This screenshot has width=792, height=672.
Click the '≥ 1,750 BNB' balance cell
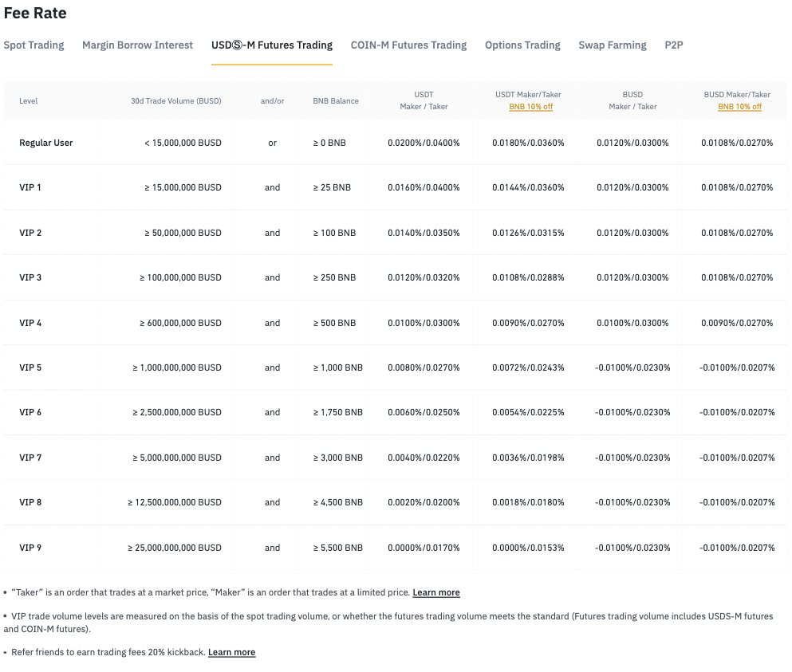pyautogui.click(x=338, y=412)
